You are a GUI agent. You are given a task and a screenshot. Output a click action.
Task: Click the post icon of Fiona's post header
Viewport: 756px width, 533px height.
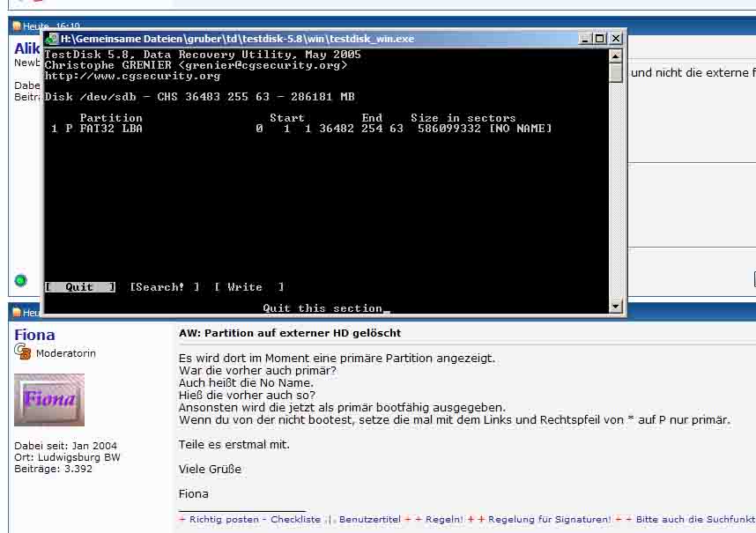pos(17,312)
